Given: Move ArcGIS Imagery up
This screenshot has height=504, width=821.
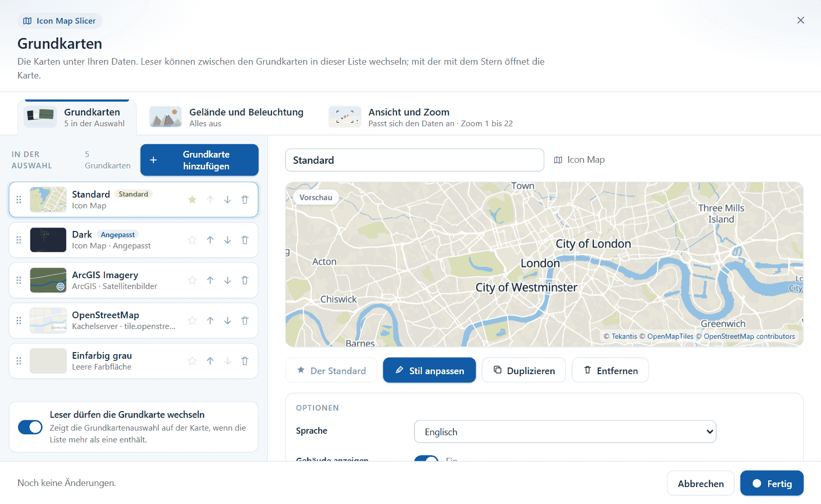Looking at the screenshot, I should pos(210,280).
